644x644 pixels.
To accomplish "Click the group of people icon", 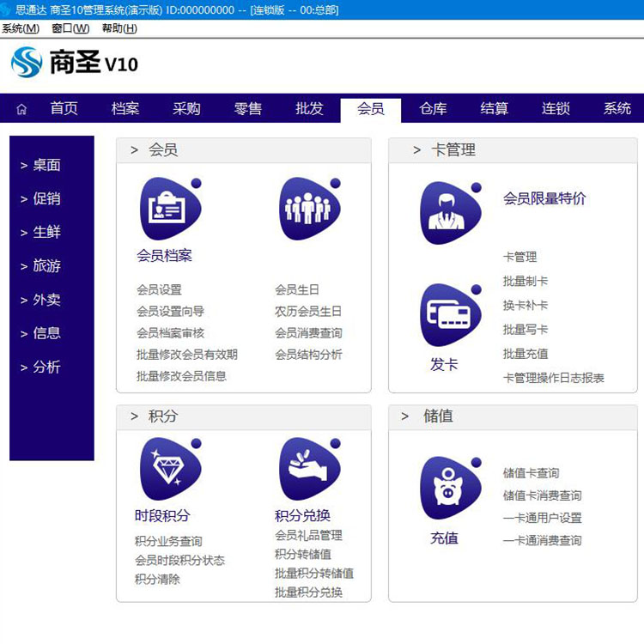I will pos(310,209).
